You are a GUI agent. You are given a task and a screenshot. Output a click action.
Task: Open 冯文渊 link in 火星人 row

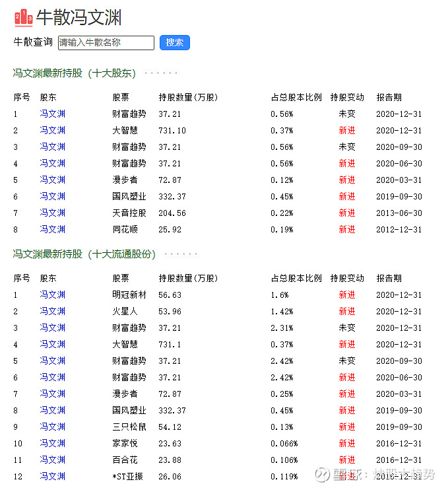coord(53,311)
